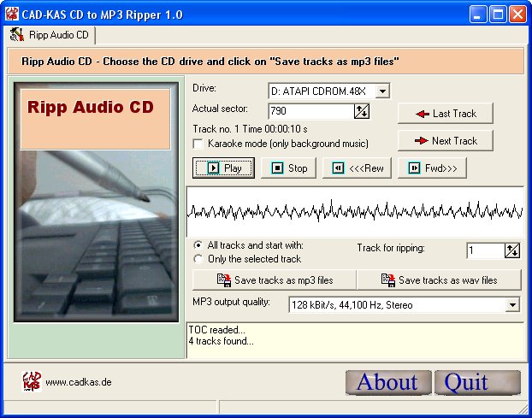532x418 pixels.
Task: Skip to Next Track
Action: [x=445, y=140]
